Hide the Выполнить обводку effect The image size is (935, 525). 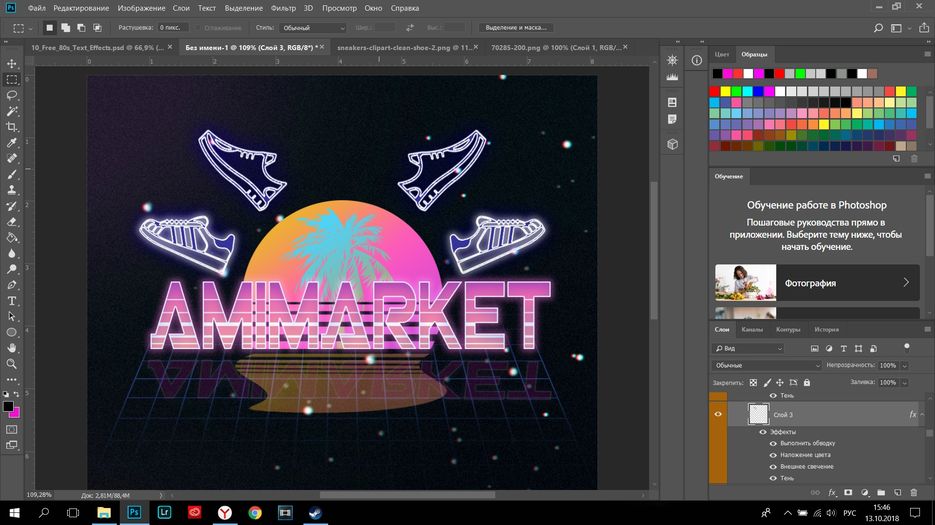[x=773, y=443]
